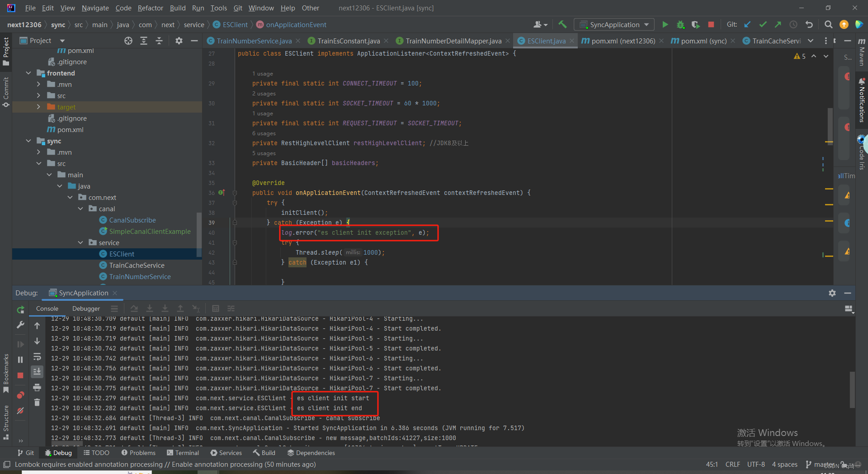Stop the running app from main toolbar
868x474 pixels.
[711, 24]
